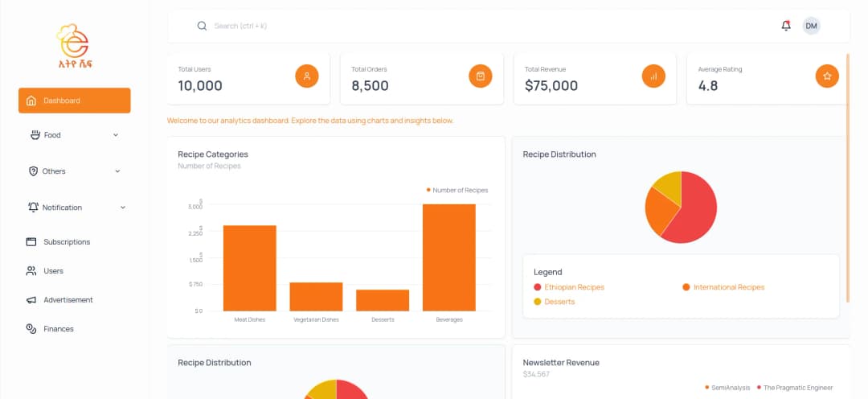Click the vertical page scrollbar

[847, 177]
